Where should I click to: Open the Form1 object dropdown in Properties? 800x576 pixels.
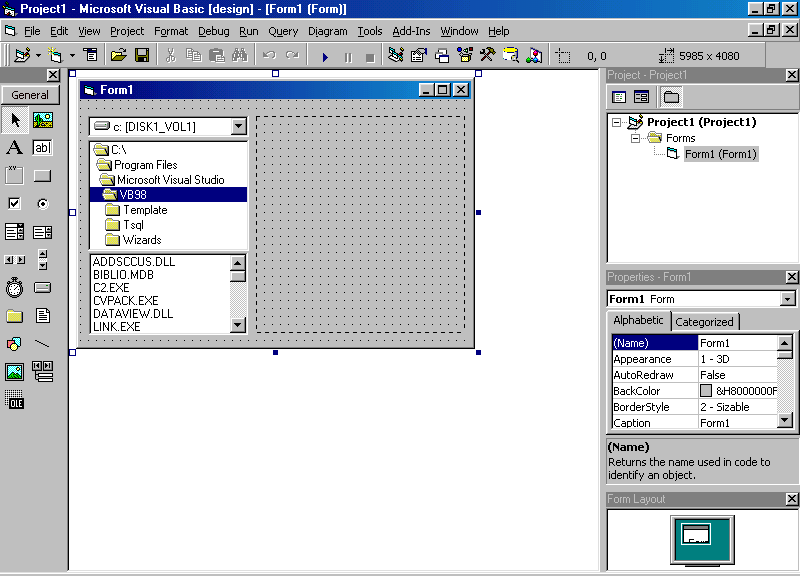[x=788, y=299]
